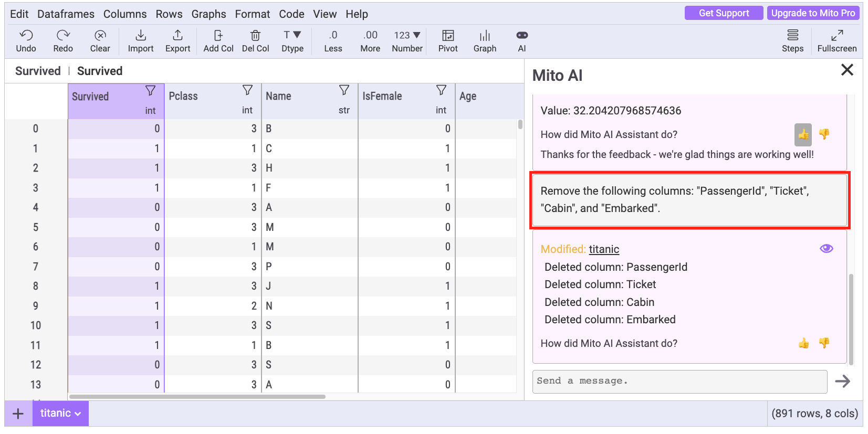
Task: Click the Upgrade to Mito Pro button
Action: point(812,13)
